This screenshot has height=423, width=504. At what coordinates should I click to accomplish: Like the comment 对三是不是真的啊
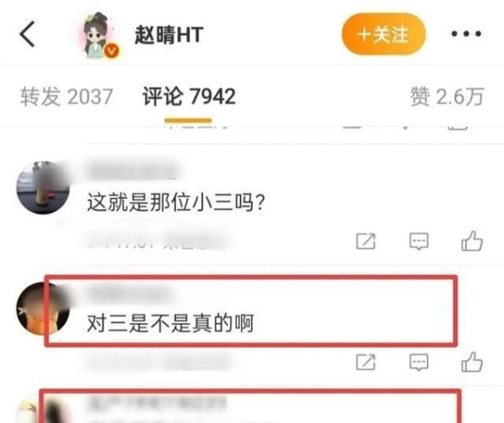pos(472,362)
